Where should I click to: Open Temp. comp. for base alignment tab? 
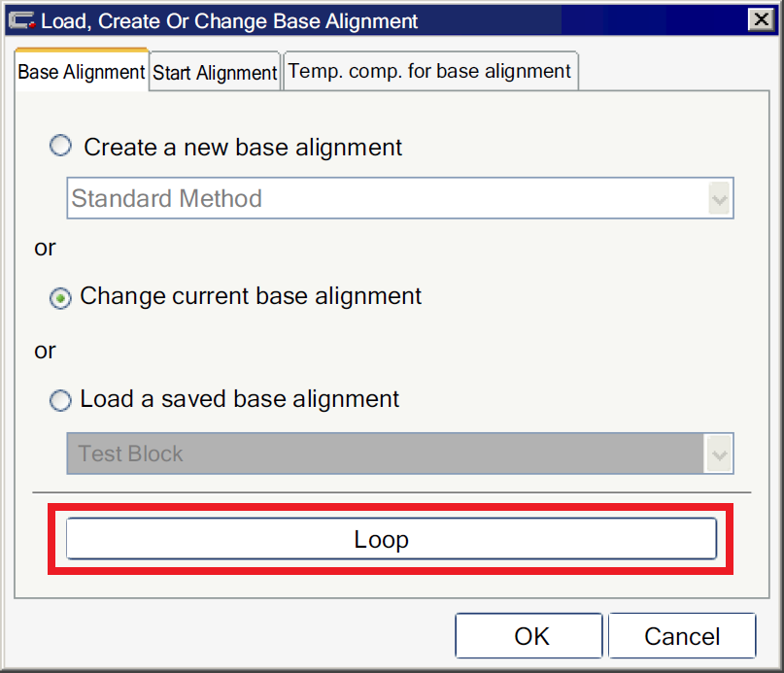429,72
